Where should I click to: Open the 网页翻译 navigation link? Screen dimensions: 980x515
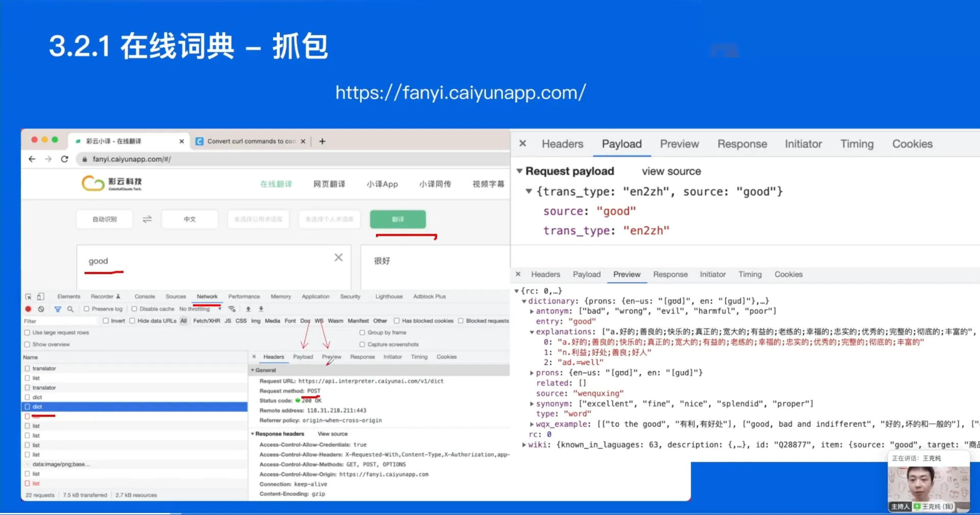(x=329, y=184)
